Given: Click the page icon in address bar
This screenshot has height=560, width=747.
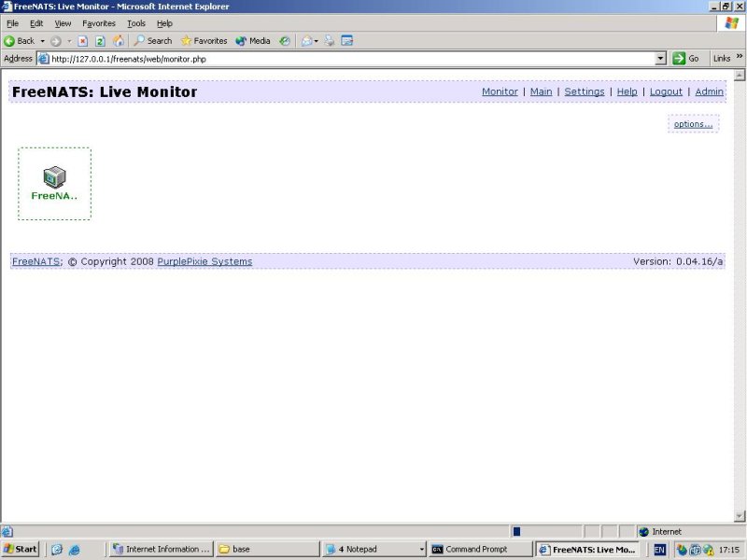Looking at the screenshot, I should 43,59.
